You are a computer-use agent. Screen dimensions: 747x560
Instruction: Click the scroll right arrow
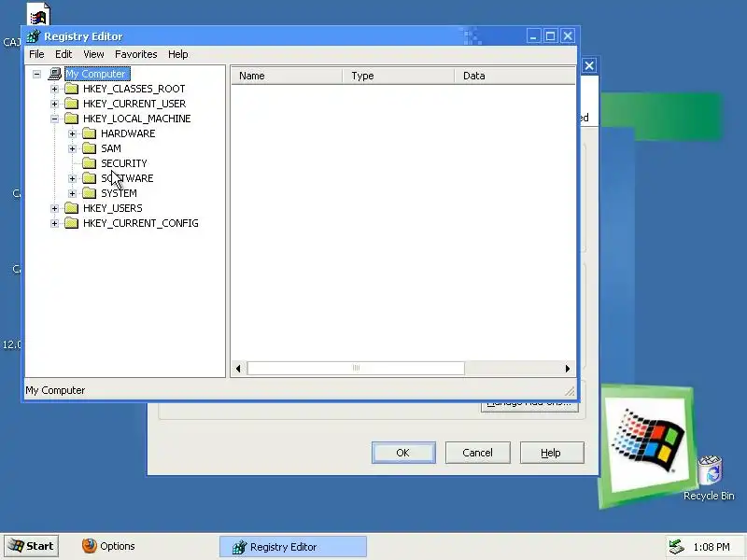(x=568, y=368)
